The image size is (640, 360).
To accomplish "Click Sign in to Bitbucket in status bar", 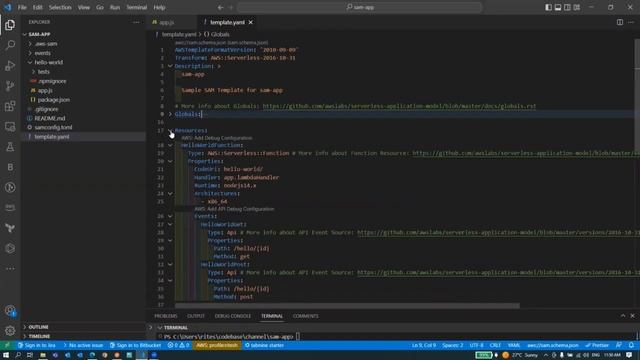I will tap(136, 345).
